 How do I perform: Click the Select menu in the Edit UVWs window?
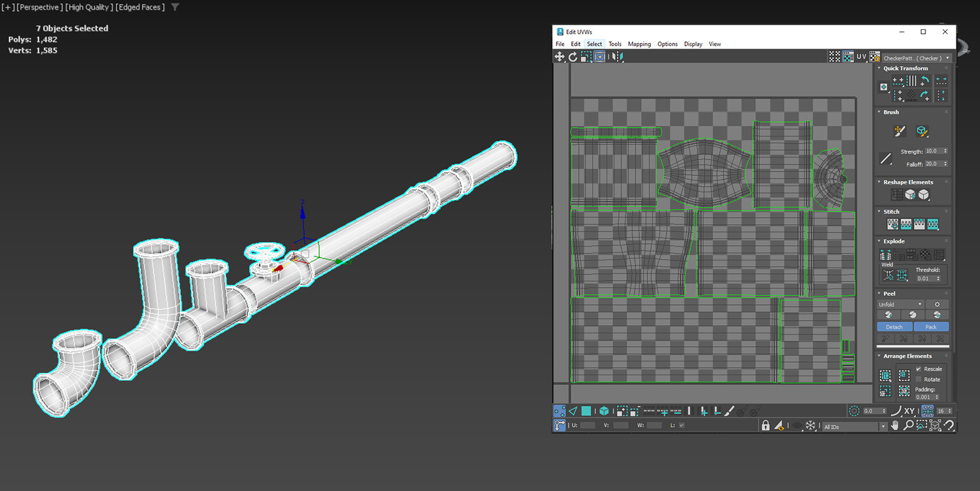click(x=595, y=44)
